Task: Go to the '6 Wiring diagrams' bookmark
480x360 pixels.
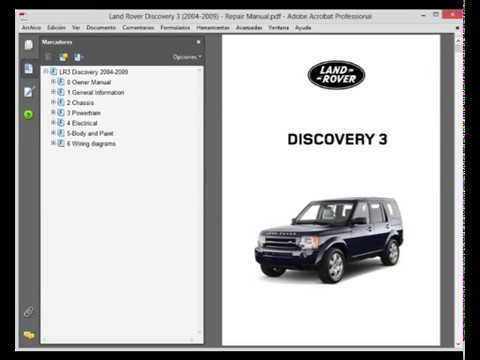Action: pos(91,144)
